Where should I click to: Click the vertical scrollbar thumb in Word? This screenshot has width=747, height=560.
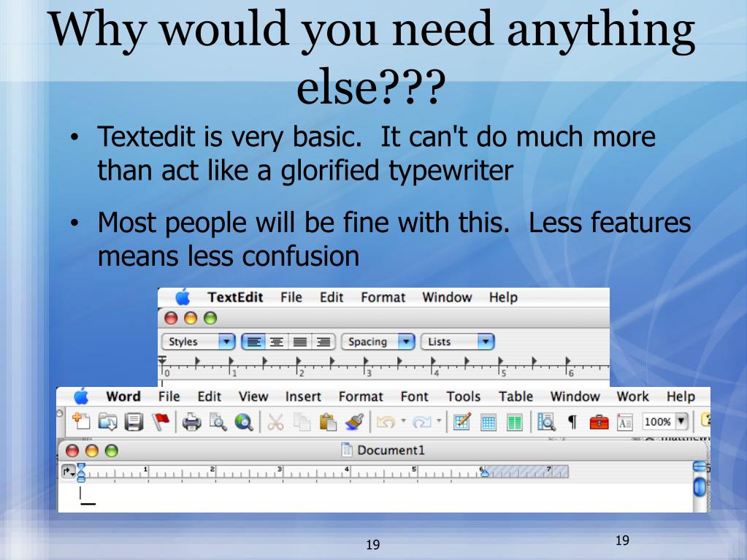point(700,487)
